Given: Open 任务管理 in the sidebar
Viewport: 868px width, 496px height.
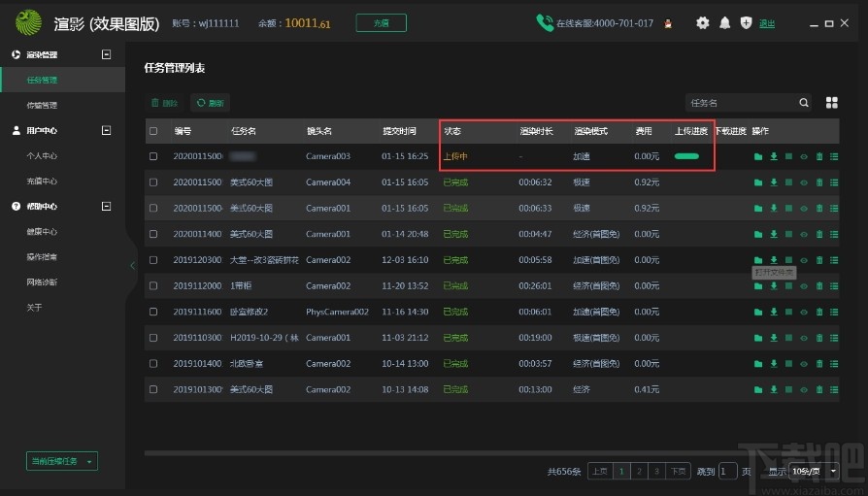Looking at the screenshot, I should click(42, 80).
